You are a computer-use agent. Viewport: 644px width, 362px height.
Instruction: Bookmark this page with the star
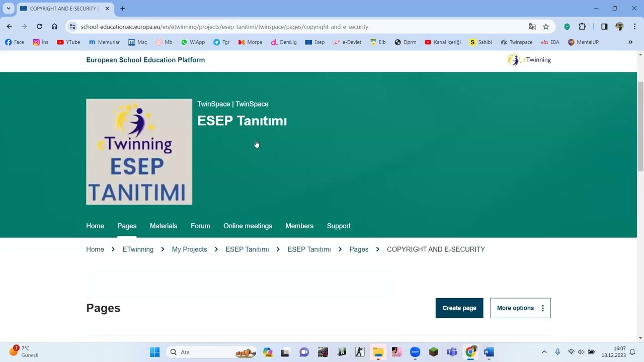tap(546, 27)
